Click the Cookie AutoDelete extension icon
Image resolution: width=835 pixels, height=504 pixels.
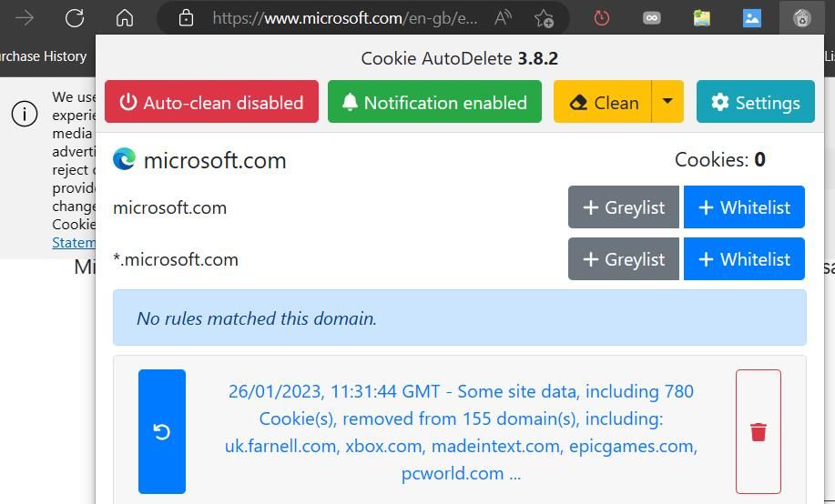point(801,18)
